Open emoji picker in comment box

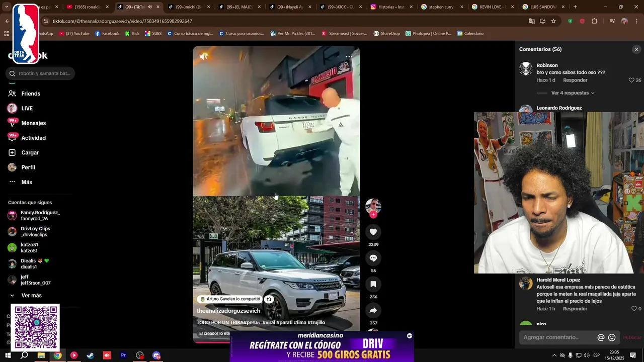point(612,337)
